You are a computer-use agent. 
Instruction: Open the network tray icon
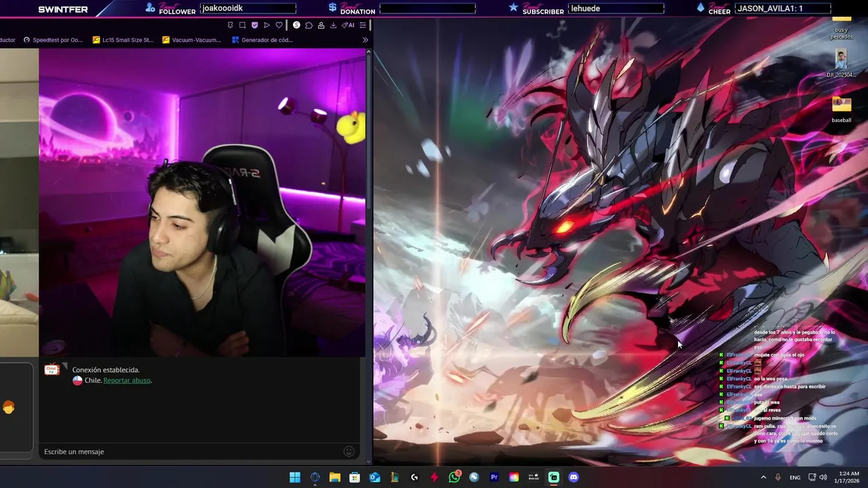[812, 477]
